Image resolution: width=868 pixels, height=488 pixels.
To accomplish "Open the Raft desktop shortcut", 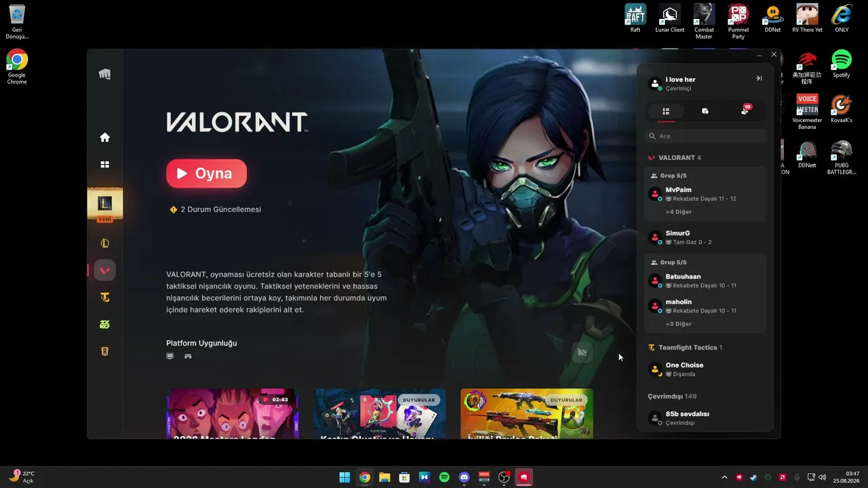I will [635, 18].
